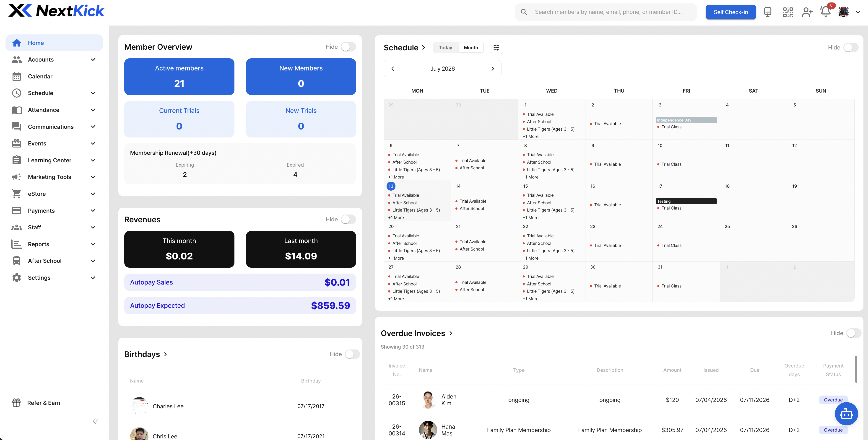Open the kiosk device icon in header
The image size is (868, 440).
pyautogui.click(x=768, y=12)
